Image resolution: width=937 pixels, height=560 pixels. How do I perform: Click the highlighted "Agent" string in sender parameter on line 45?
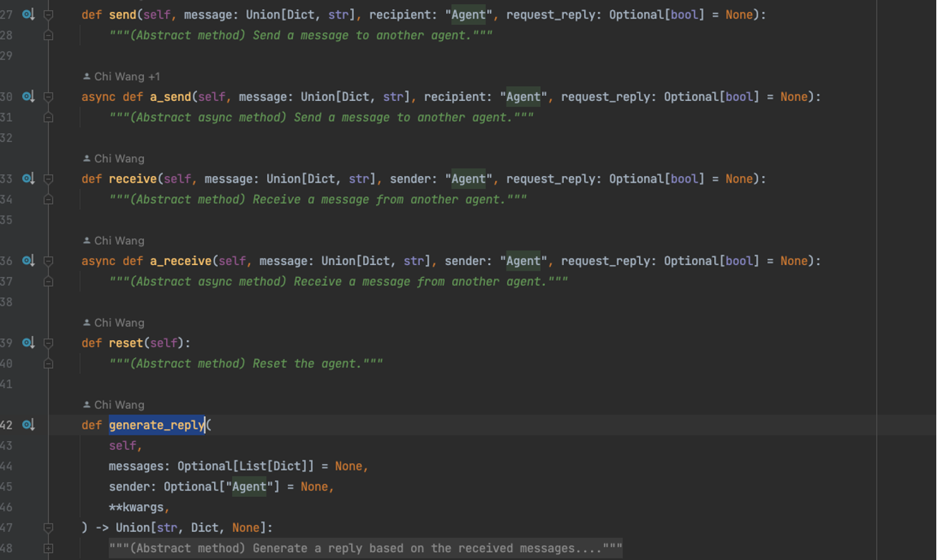click(249, 487)
